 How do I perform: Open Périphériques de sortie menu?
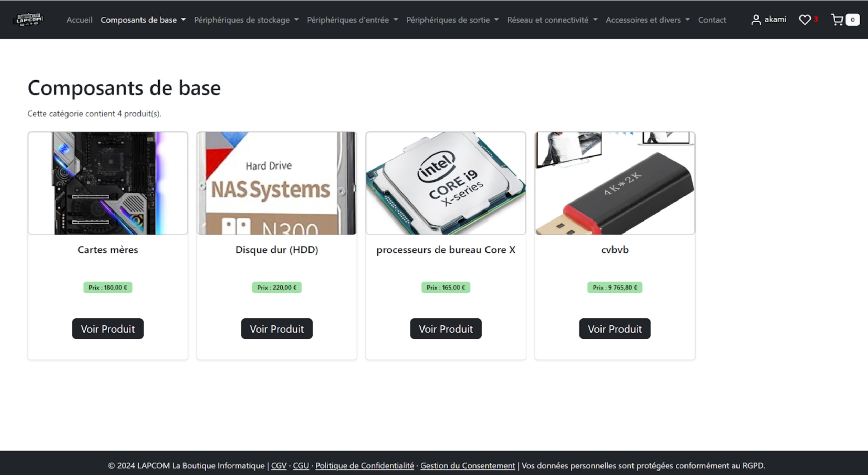[x=452, y=20]
